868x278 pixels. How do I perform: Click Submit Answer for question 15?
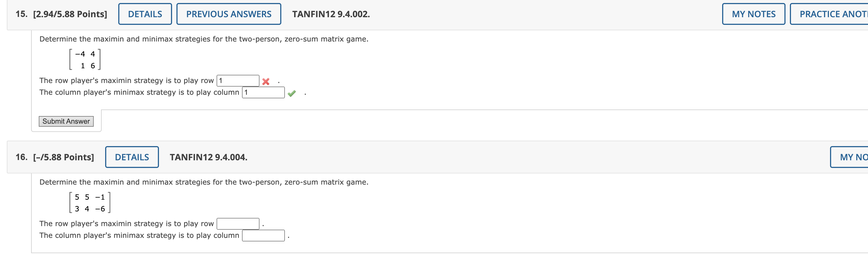coord(66,121)
